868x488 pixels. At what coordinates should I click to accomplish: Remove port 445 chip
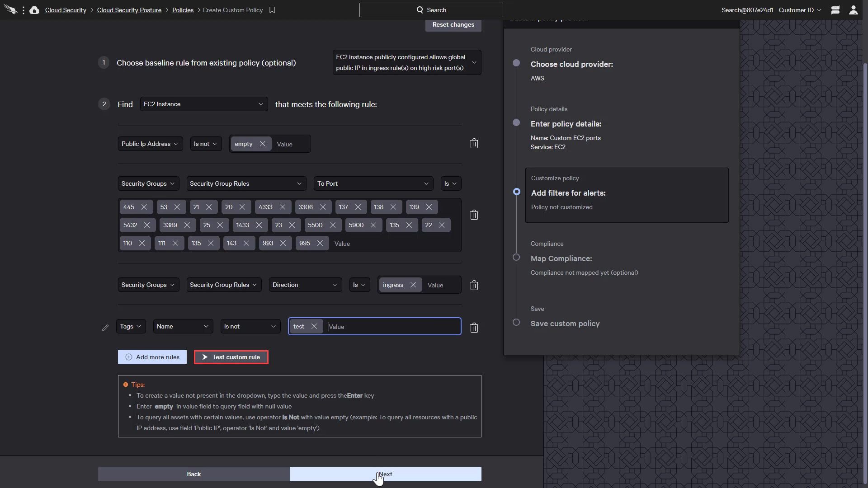144,207
